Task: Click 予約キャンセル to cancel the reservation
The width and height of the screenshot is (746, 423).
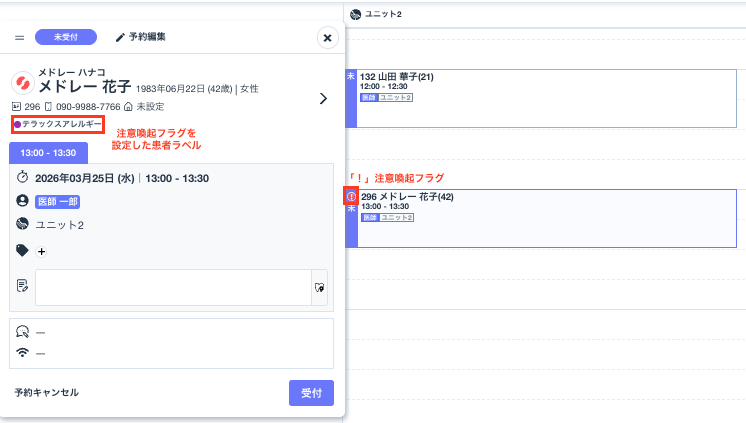Action: (46, 393)
